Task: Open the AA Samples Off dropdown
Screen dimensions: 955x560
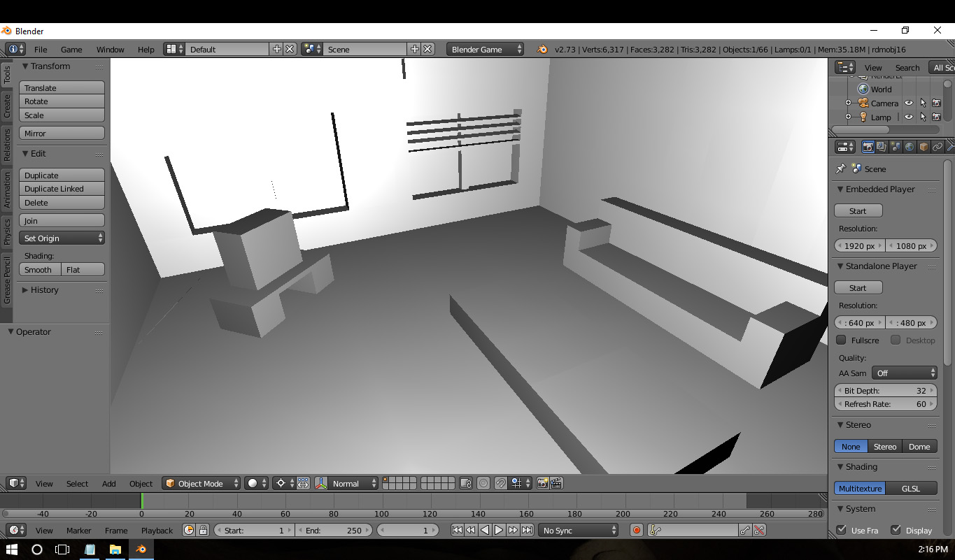Action: click(x=905, y=373)
